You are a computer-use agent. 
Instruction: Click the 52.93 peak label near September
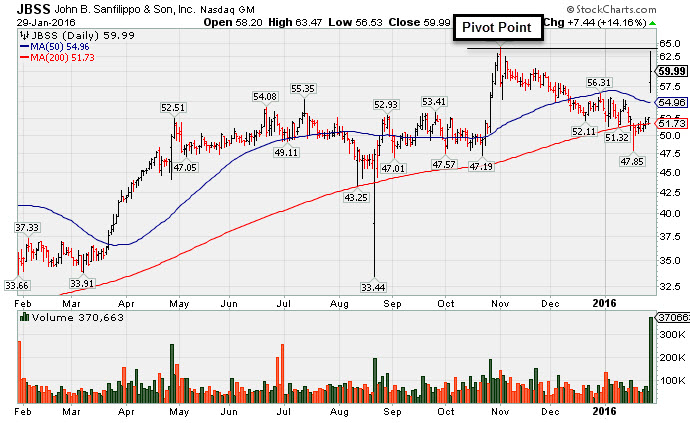[385, 104]
